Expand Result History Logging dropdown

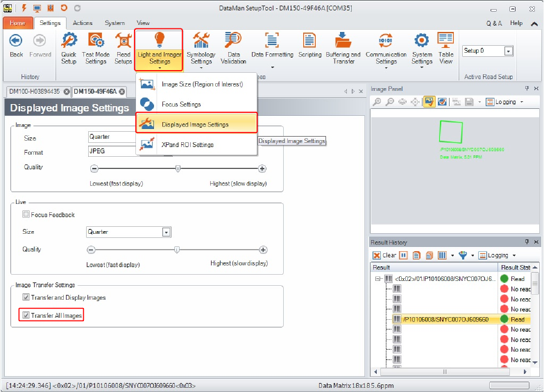coord(514,255)
